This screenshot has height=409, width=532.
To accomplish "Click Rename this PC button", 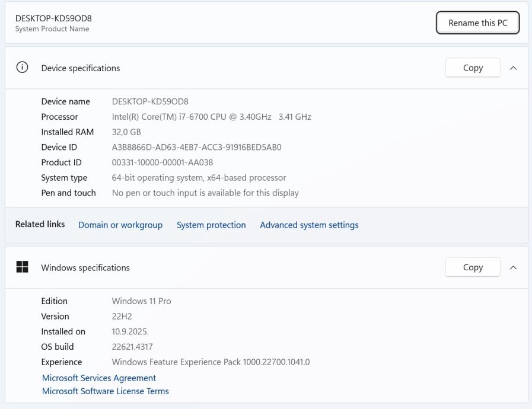I will tap(477, 23).
